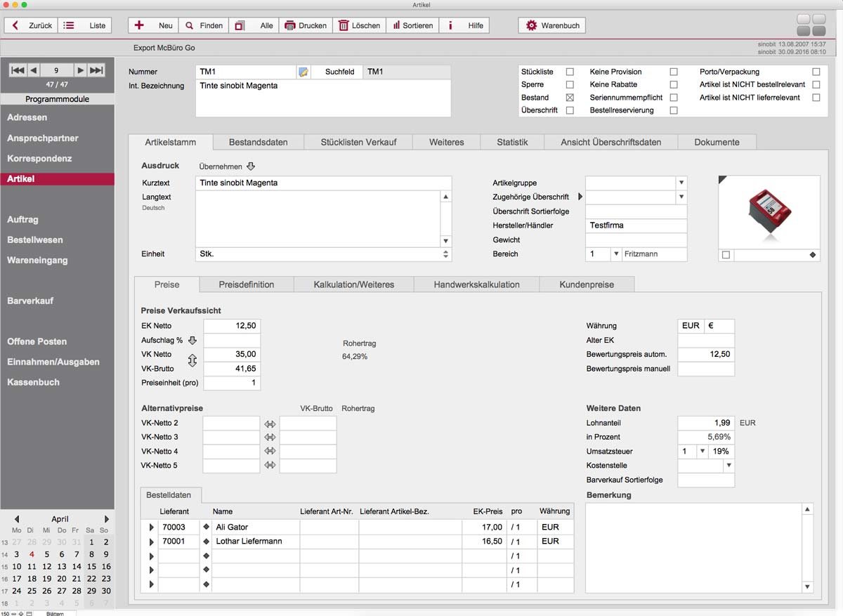Tick the Porto/Verpackung checkbox
Viewport: 843px width, 616px height.
click(x=816, y=72)
